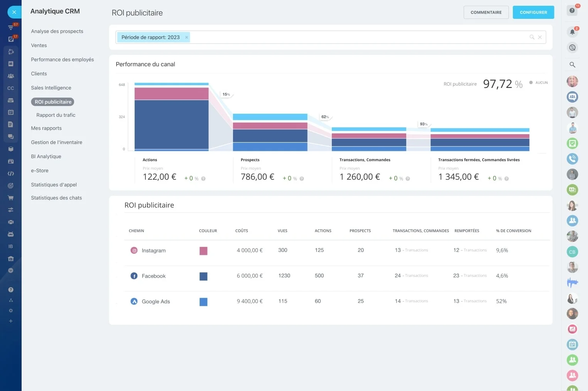Click the plus icon at bottom of left rail
The image size is (588, 391).
(x=11, y=321)
